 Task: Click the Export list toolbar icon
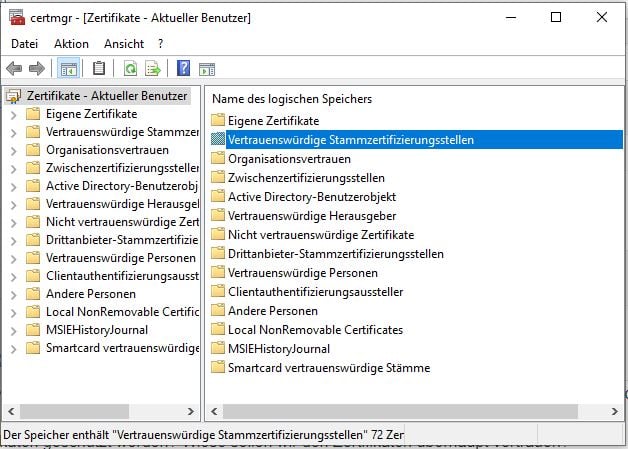pyautogui.click(x=153, y=69)
